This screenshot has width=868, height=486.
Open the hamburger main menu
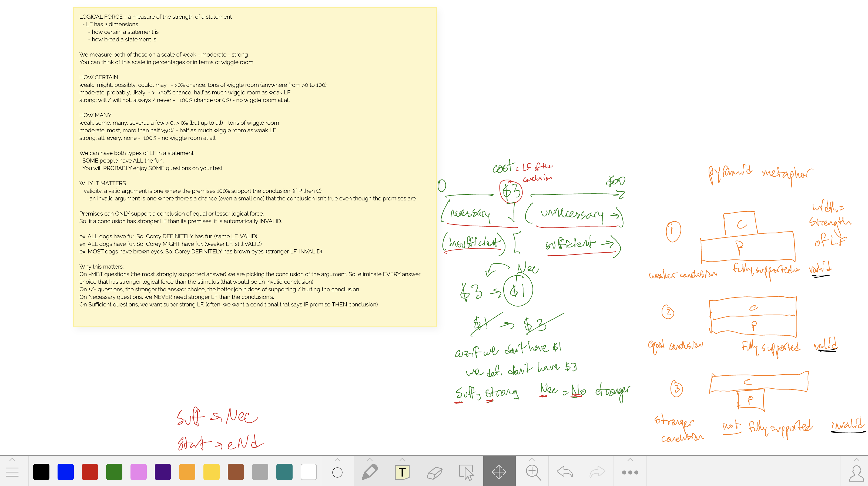tap(12, 472)
